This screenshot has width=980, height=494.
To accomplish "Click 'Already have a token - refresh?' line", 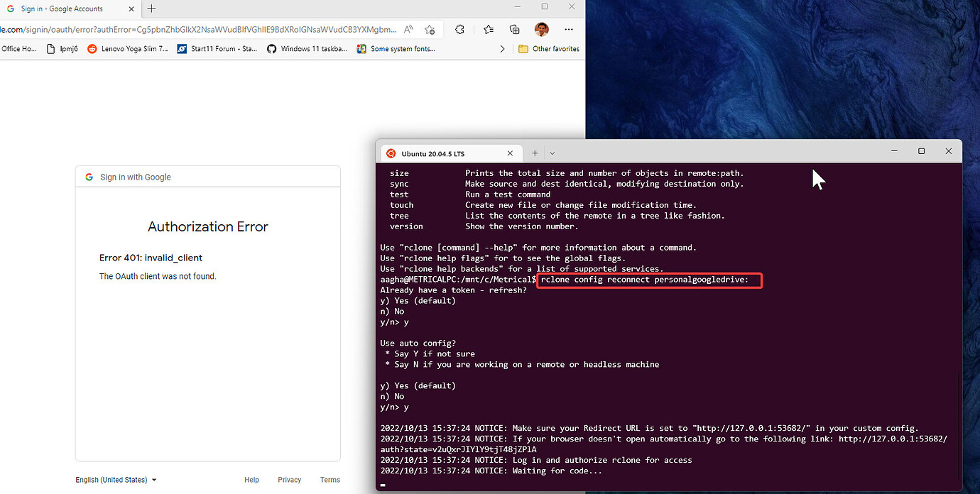I will tap(454, 290).
